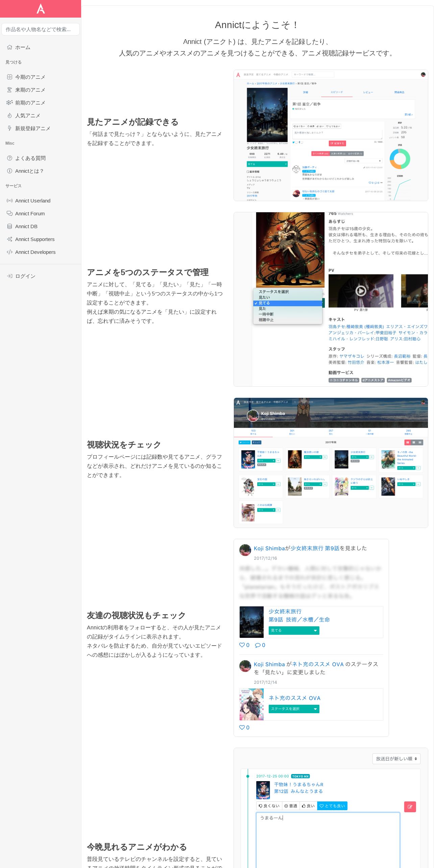
Task: Click the 今晩見れるアニメがわかる heading
Action: 137,847
